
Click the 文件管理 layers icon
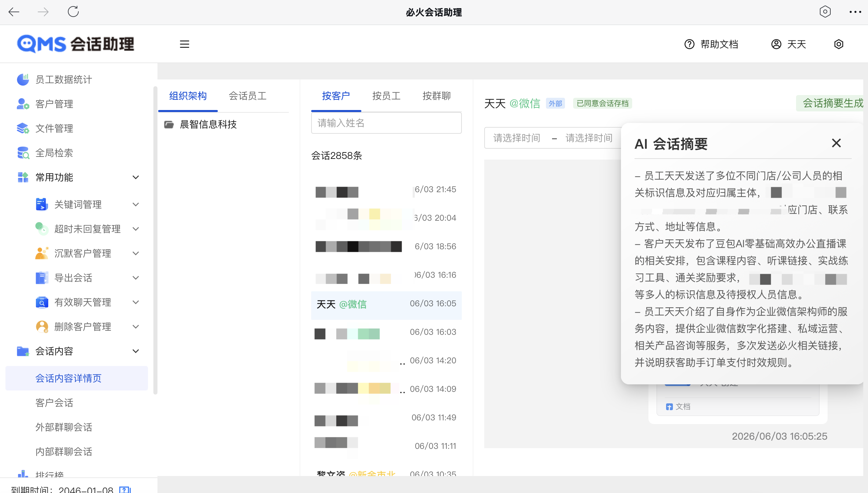(x=23, y=128)
